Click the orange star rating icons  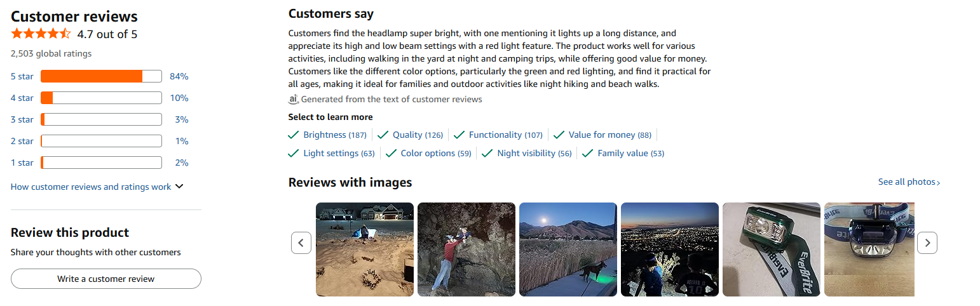(x=41, y=34)
